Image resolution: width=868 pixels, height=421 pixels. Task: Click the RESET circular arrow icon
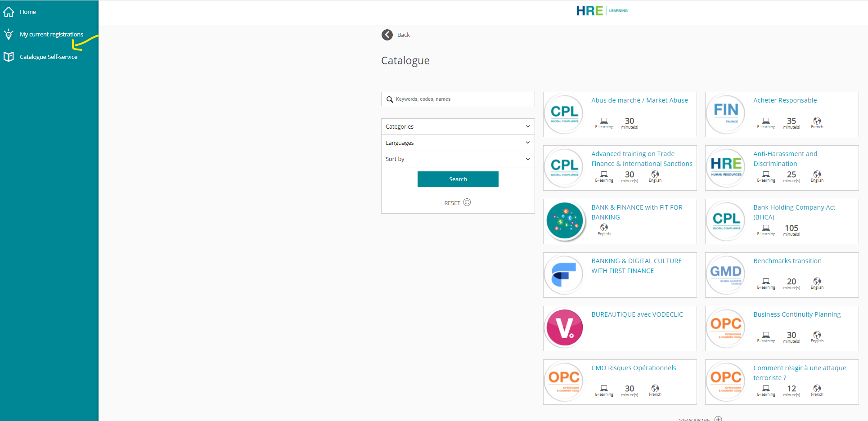467,202
